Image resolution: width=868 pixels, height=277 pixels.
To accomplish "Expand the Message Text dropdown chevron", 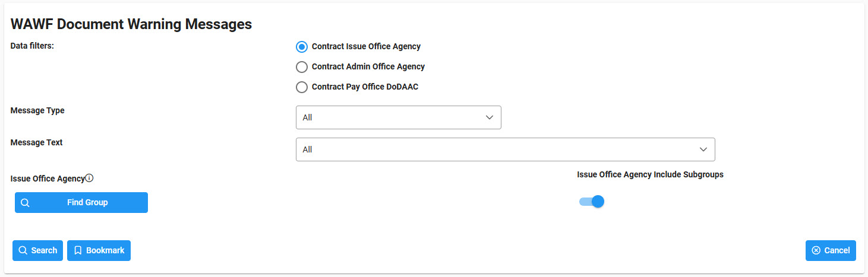I will pos(703,149).
